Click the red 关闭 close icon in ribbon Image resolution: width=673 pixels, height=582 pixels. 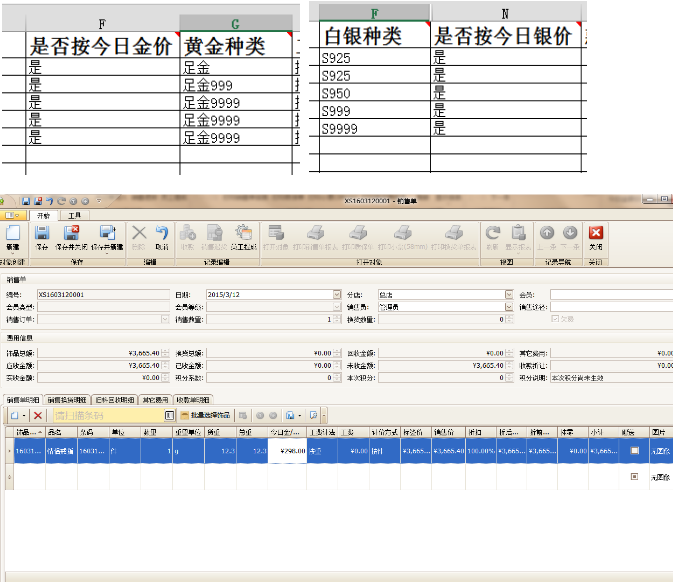[x=596, y=233]
